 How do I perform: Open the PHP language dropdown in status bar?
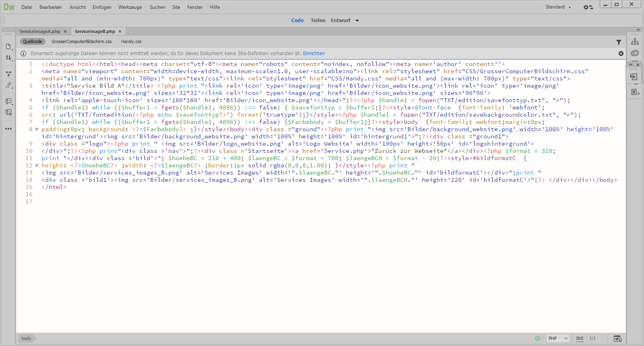coord(558,338)
